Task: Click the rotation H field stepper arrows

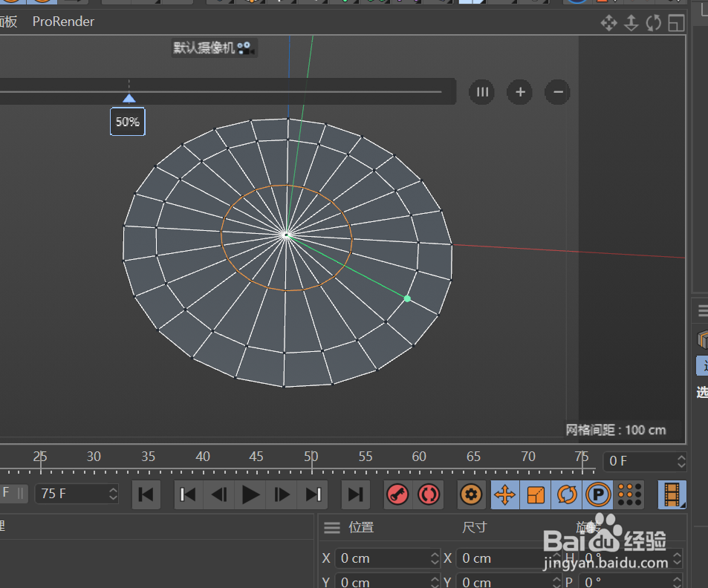Action: tap(678, 558)
